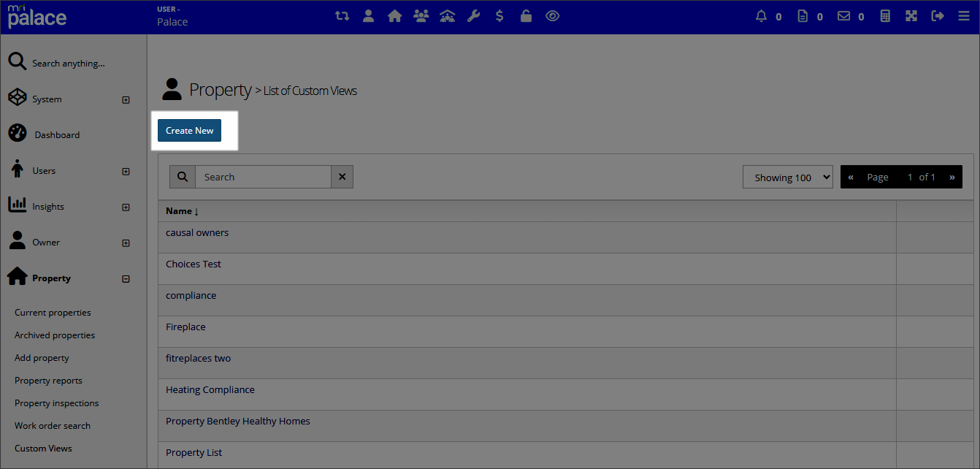Image resolution: width=980 pixels, height=469 pixels.
Task: Open the wrench maintenance icon
Action: tap(474, 15)
